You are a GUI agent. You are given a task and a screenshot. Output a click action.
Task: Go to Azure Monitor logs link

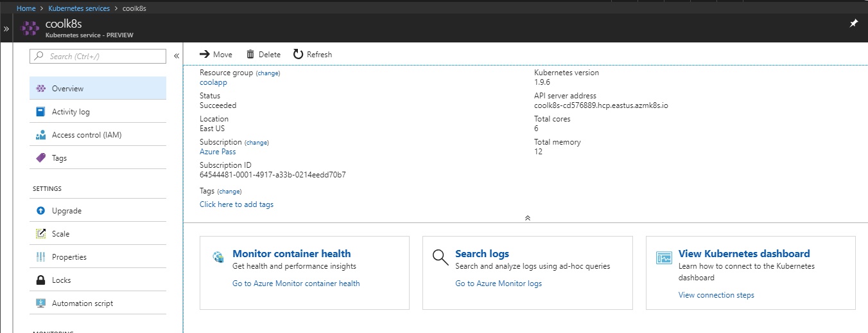(498, 283)
